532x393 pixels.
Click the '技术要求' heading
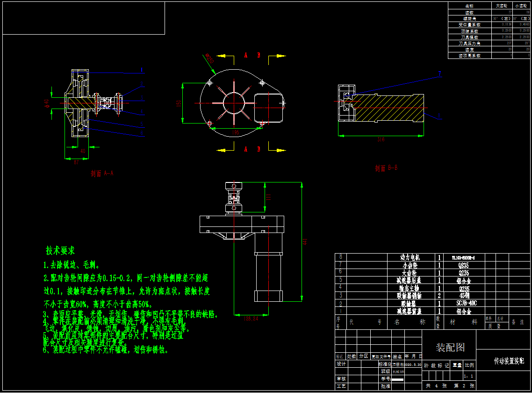(60, 251)
